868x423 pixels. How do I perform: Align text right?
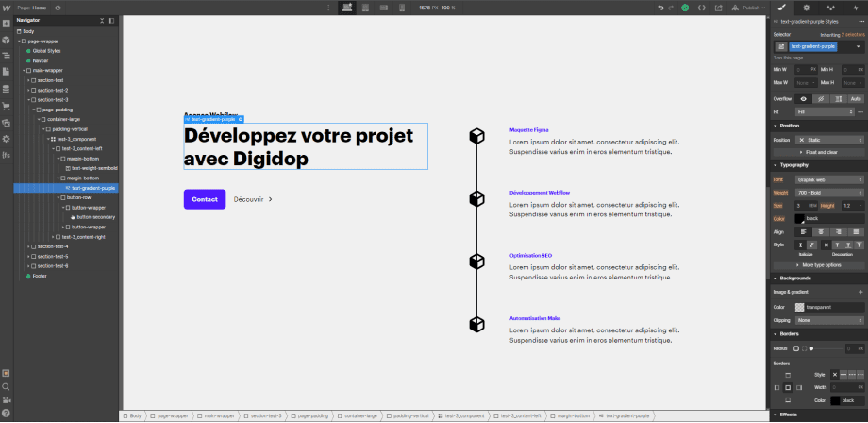839,231
